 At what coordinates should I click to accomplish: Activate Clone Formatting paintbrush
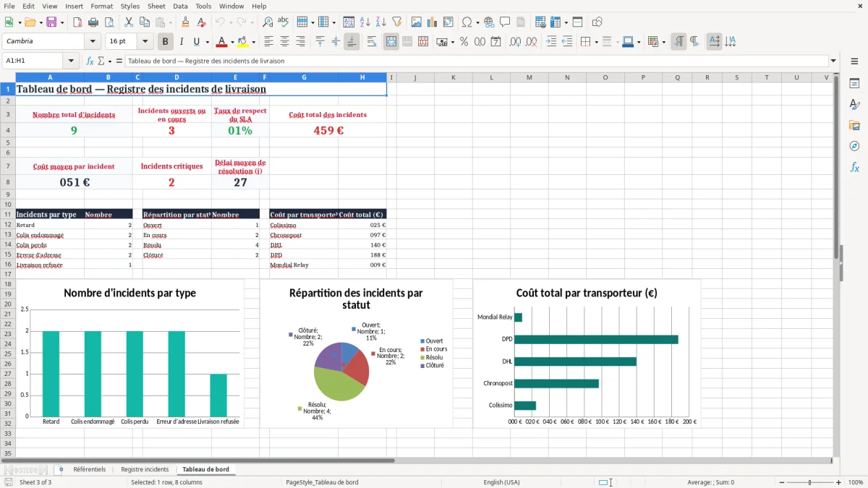pos(185,22)
